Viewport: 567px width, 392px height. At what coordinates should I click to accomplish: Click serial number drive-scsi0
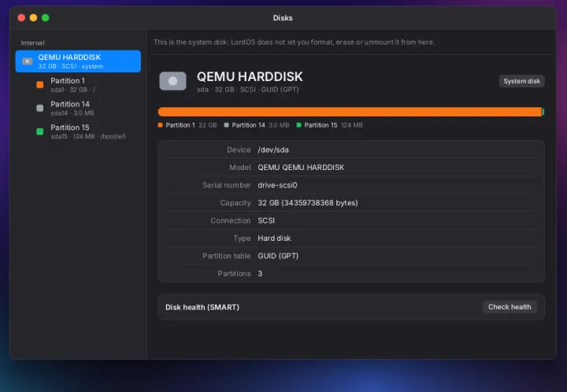click(277, 185)
